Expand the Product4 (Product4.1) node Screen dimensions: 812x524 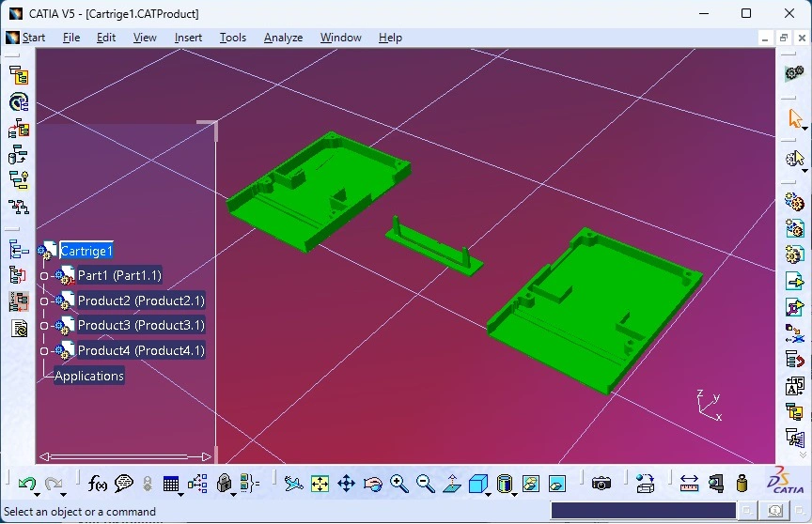click(44, 351)
